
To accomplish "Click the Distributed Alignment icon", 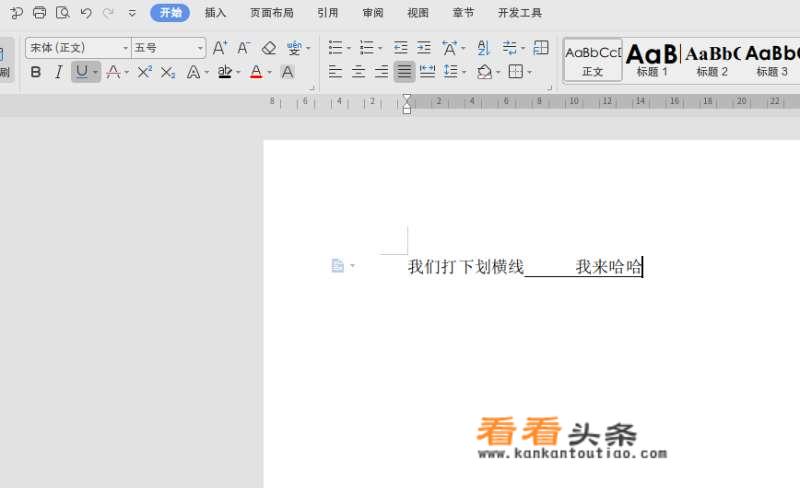I will [427, 72].
